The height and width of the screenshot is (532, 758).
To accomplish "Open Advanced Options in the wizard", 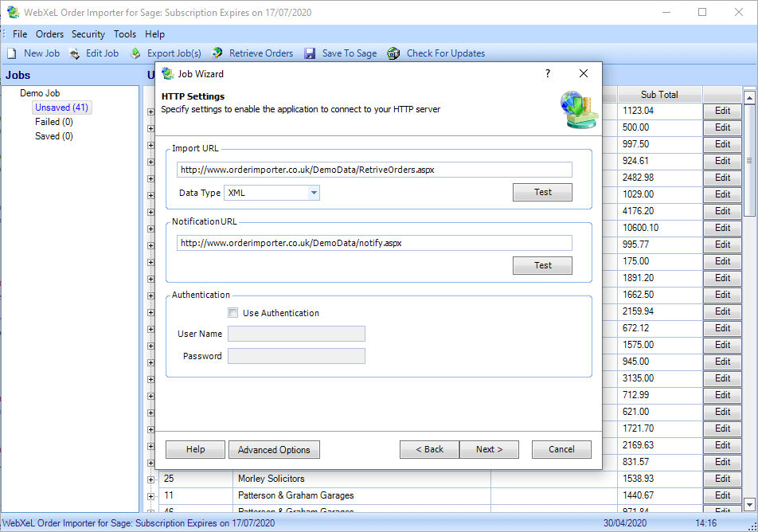I will point(274,449).
